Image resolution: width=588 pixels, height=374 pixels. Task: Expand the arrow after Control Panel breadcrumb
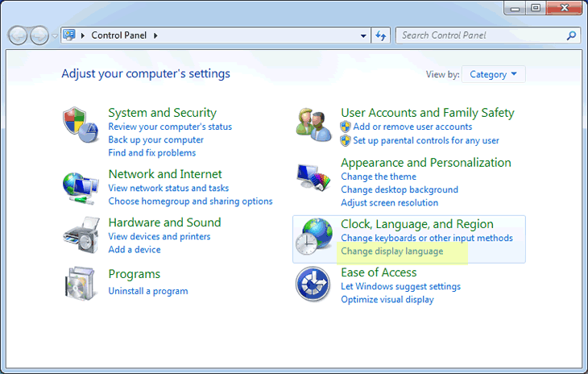pyautogui.click(x=155, y=35)
